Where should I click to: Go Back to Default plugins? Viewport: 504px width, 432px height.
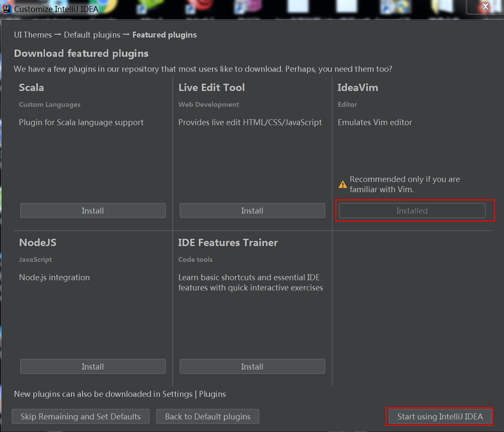[x=207, y=416]
